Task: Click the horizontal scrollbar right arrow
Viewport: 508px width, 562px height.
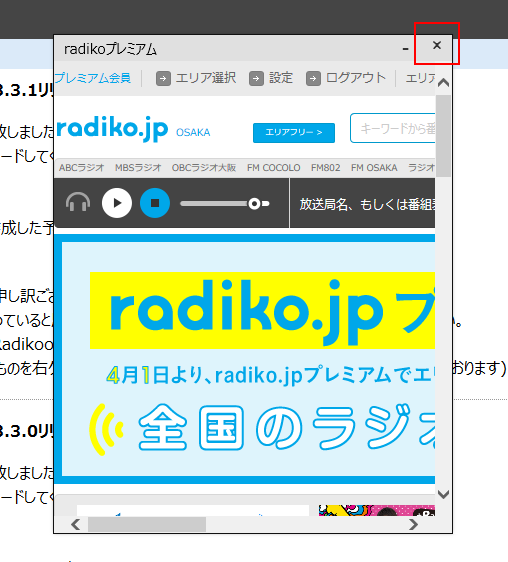Action: tap(413, 524)
